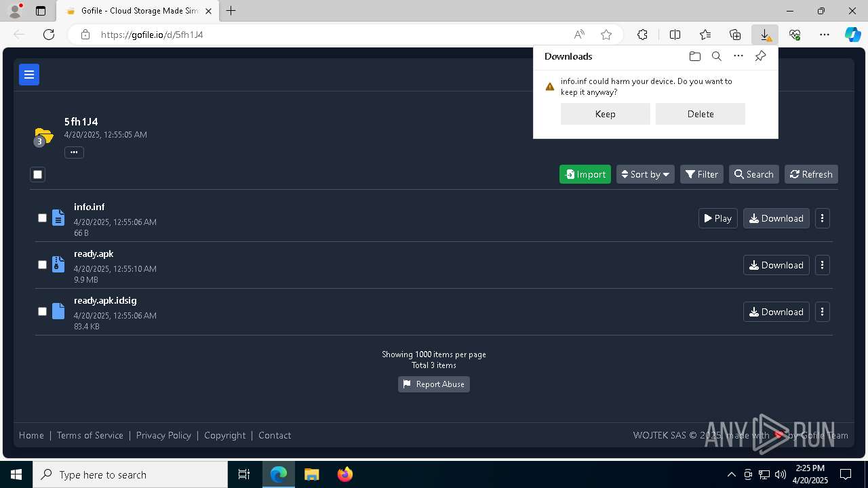Open the blue hamburger menu

coord(29,75)
